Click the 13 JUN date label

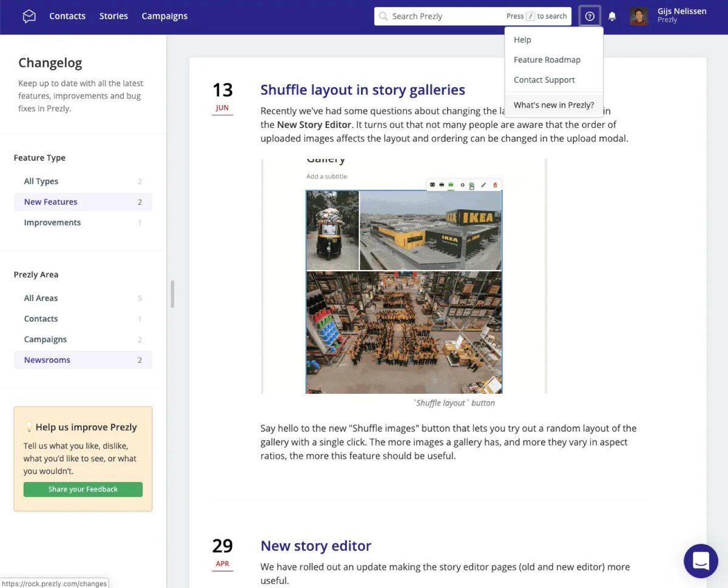point(223,97)
